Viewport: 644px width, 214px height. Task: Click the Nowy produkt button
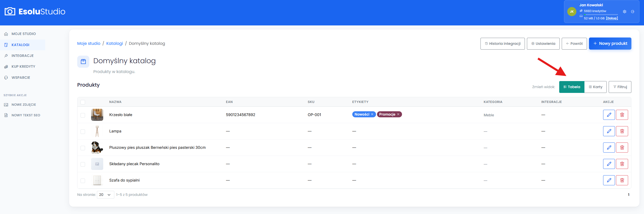pos(610,44)
